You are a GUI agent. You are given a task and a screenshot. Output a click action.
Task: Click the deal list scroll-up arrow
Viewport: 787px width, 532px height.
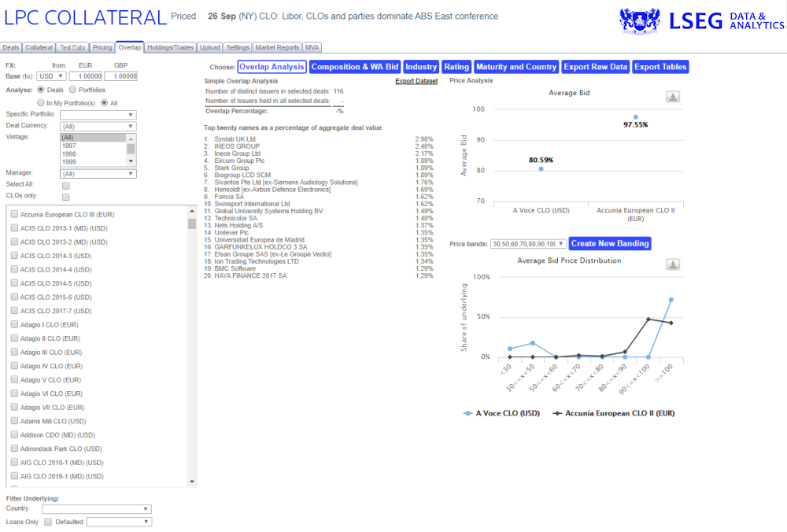[192, 211]
